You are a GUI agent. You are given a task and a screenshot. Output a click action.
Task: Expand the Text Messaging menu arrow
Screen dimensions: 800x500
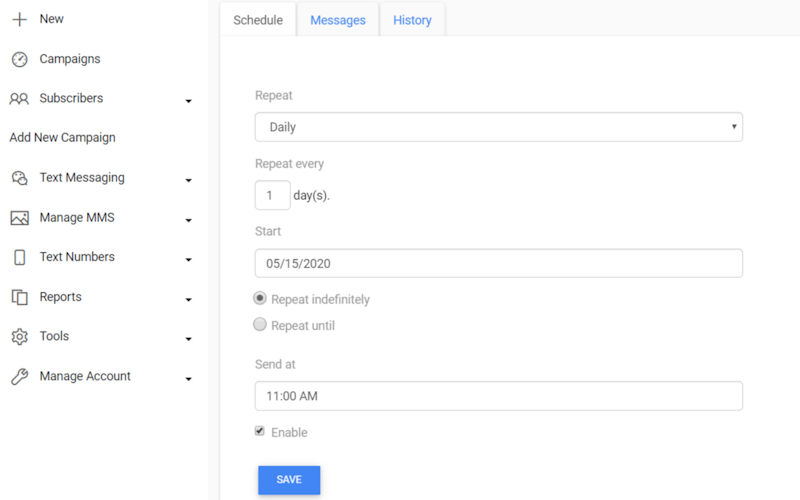click(188, 181)
